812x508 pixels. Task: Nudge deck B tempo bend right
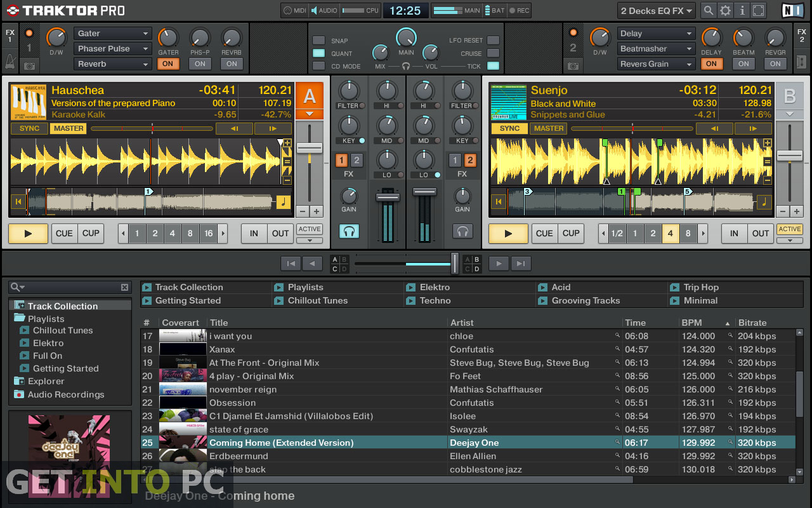tap(753, 128)
